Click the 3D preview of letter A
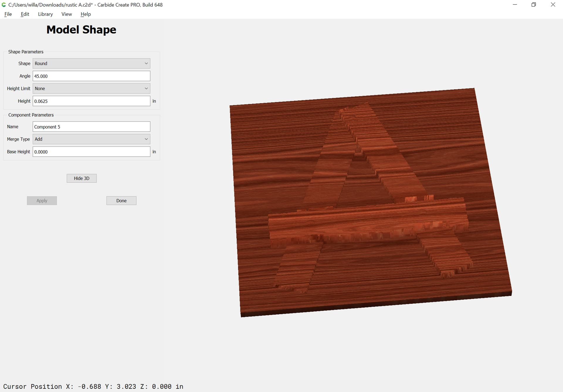Viewport: 563px width, 392px height. click(371, 202)
